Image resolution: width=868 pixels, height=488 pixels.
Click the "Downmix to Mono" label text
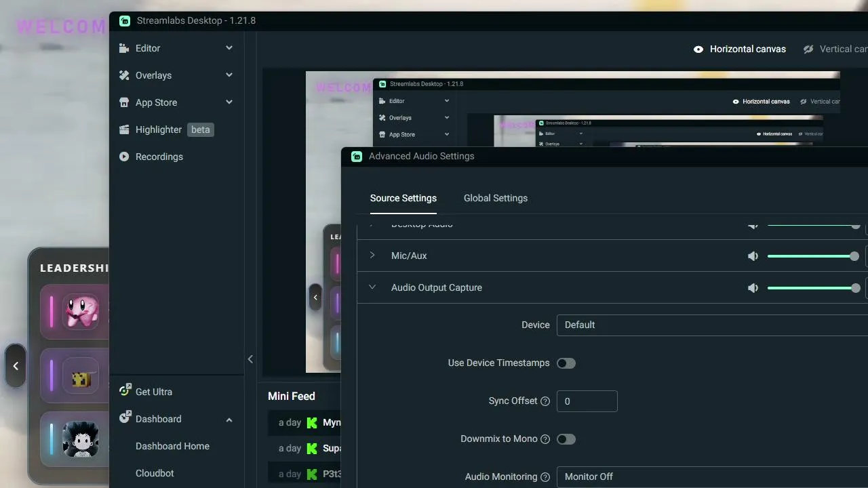499,439
